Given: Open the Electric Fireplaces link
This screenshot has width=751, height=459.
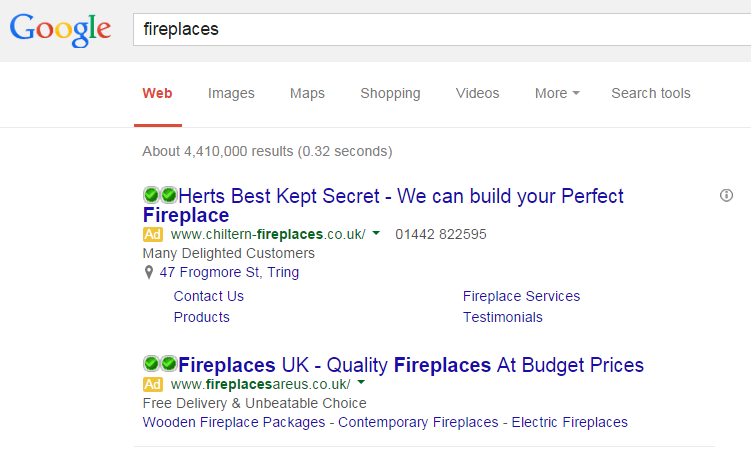Looking at the screenshot, I should click(x=569, y=422).
